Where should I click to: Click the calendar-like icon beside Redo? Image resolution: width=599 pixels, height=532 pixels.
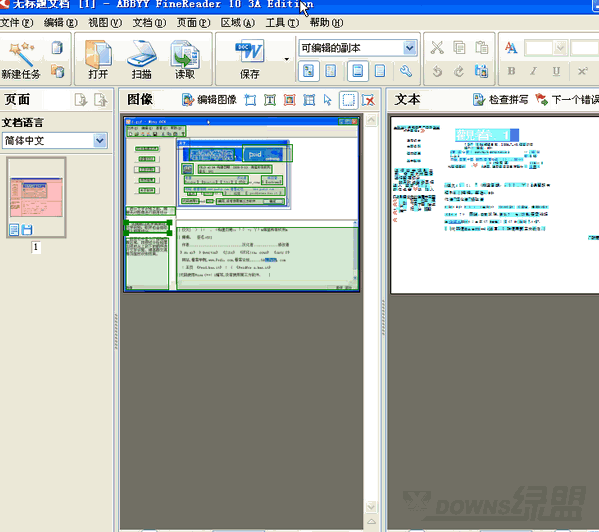tap(481, 71)
